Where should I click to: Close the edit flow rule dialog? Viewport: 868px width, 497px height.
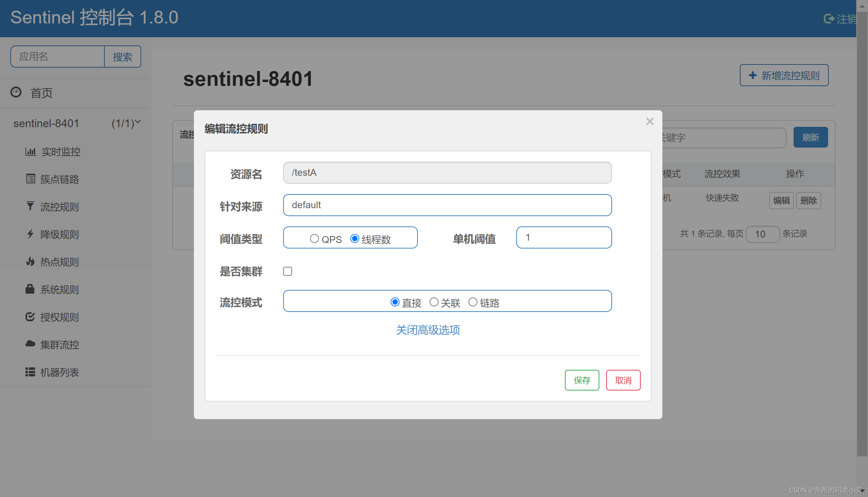coord(650,121)
